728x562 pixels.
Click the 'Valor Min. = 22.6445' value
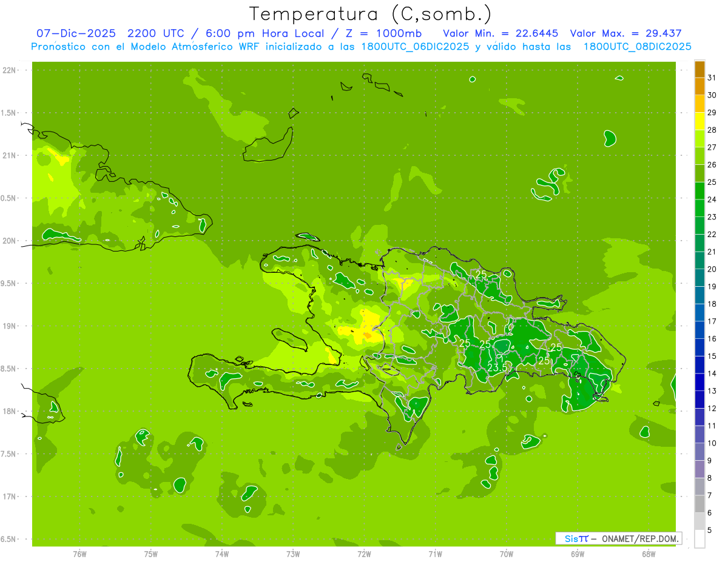500,33
